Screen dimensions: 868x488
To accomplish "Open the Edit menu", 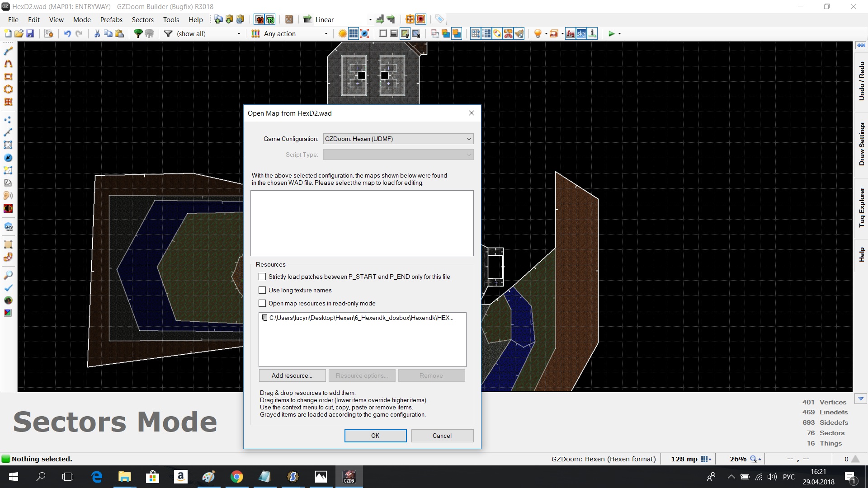I will point(34,19).
